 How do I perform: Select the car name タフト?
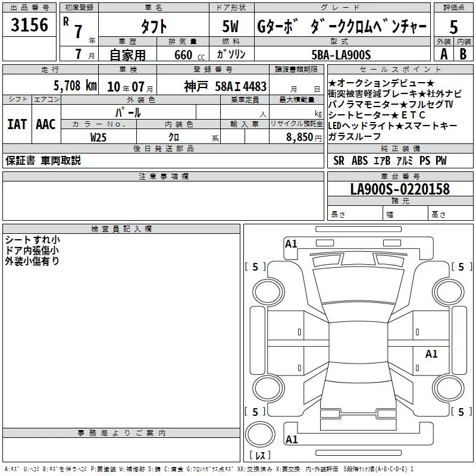(154, 27)
